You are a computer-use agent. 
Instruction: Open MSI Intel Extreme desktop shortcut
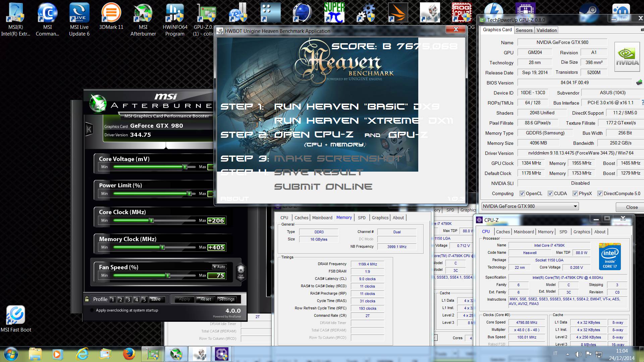16,19
